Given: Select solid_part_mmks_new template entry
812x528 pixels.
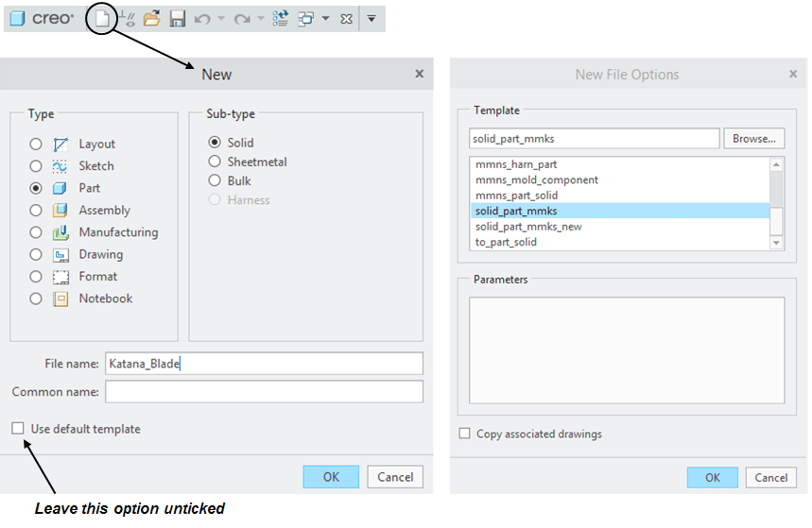Looking at the screenshot, I should click(528, 227).
